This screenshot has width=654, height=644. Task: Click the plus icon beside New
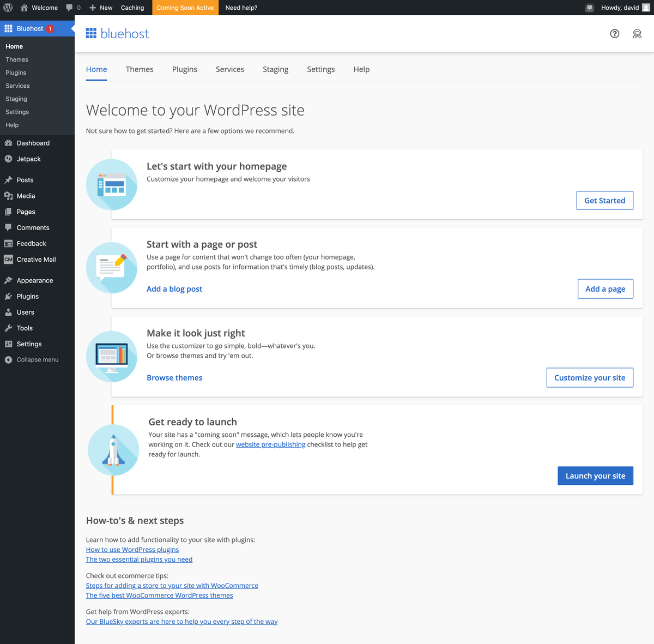[x=93, y=8]
